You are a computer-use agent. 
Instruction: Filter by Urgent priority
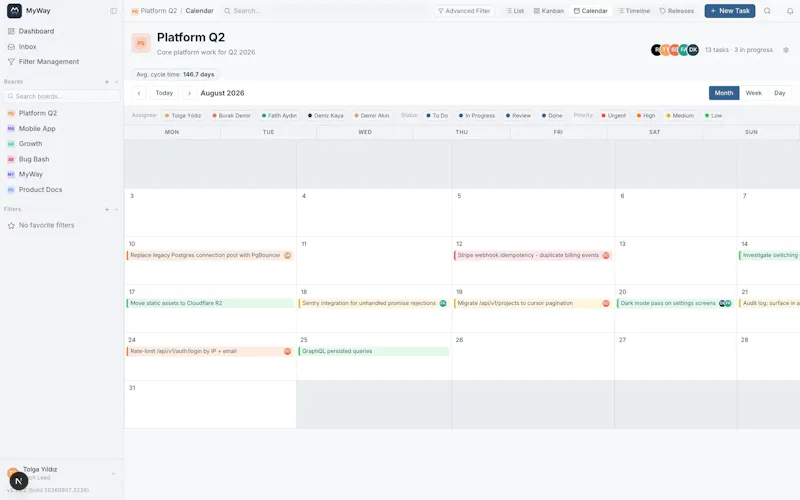(x=613, y=116)
